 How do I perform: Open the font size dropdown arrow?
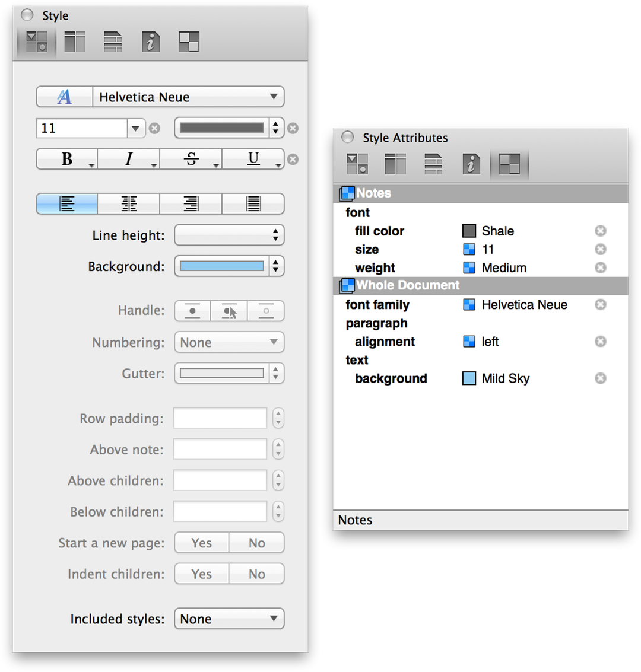(136, 128)
